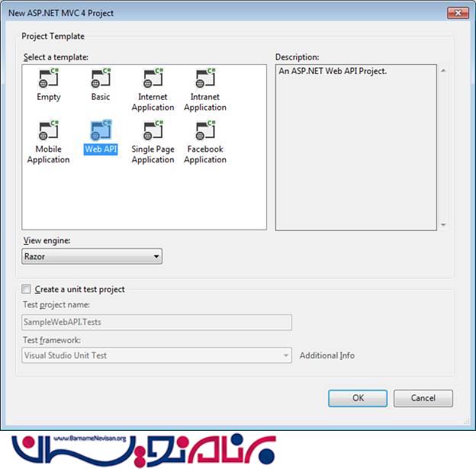
Task: Click the 'Select a template:' label
Action: [56, 57]
